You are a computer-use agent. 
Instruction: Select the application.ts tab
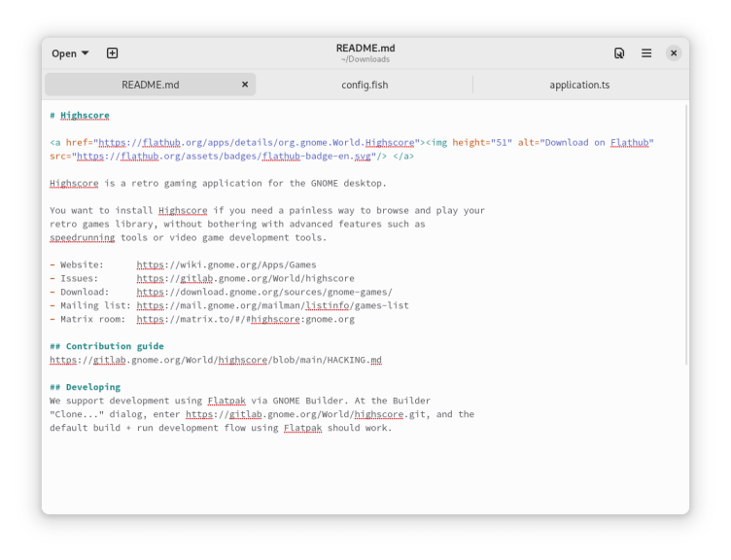tap(579, 85)
